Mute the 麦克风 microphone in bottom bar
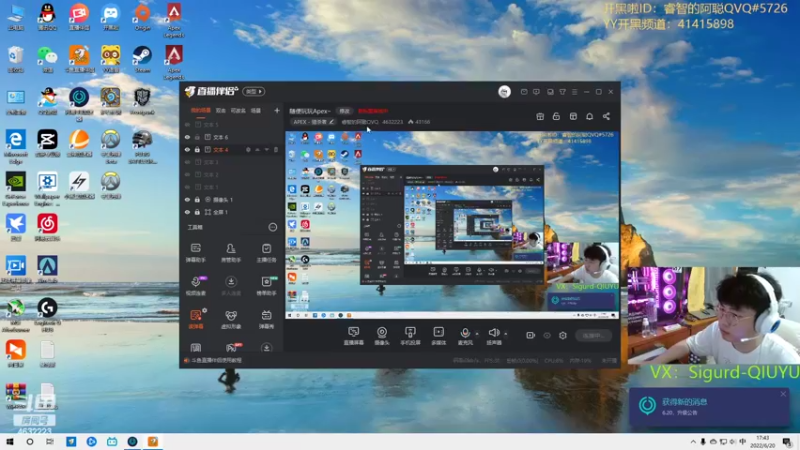Screen dimensions: 800x450 pos(465,336)
